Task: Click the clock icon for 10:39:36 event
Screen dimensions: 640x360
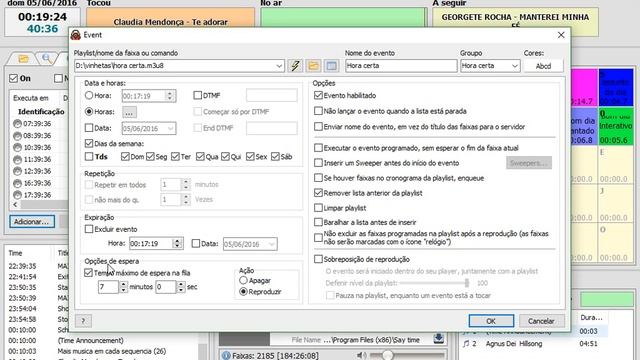Action: pos(17,147)
